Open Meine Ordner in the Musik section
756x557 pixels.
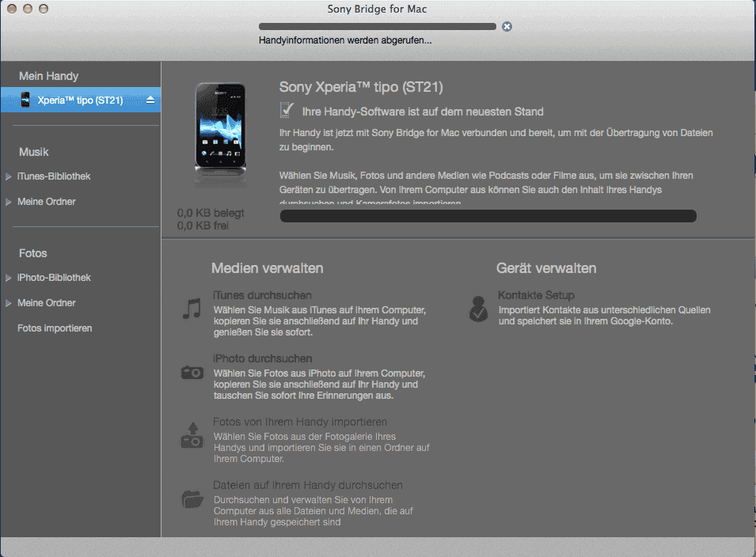pyautogui.click(x=46, y=202)
